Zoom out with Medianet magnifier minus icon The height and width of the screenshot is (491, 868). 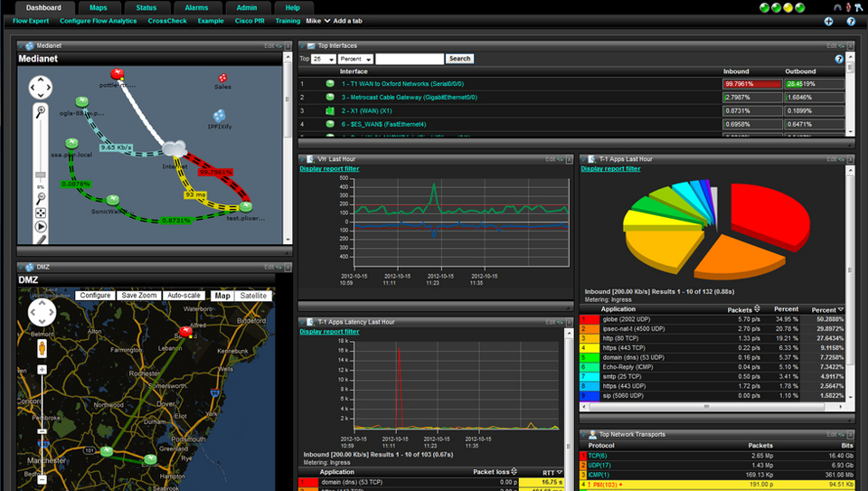[x=41, y=198]
